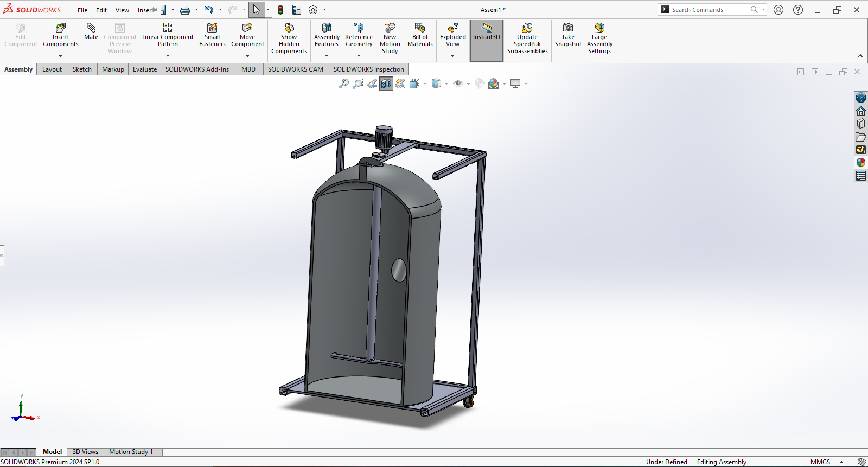Open Large Assembly Settings

[599, 38]
